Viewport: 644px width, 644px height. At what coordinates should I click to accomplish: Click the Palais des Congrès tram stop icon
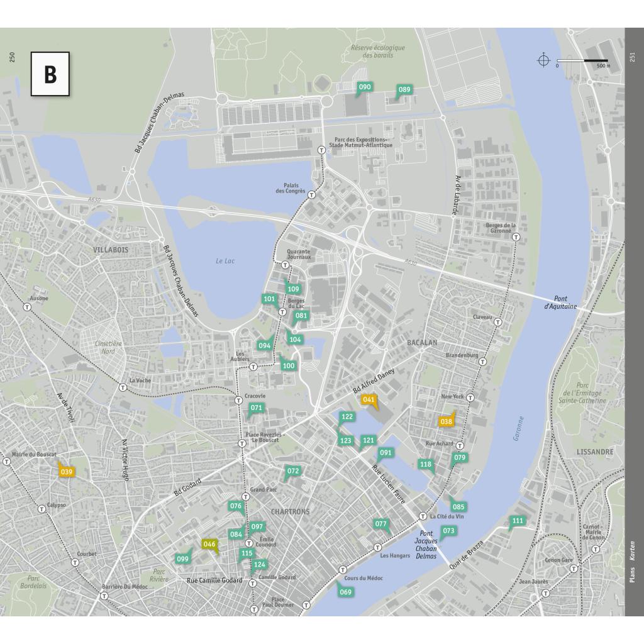(311, 195)
